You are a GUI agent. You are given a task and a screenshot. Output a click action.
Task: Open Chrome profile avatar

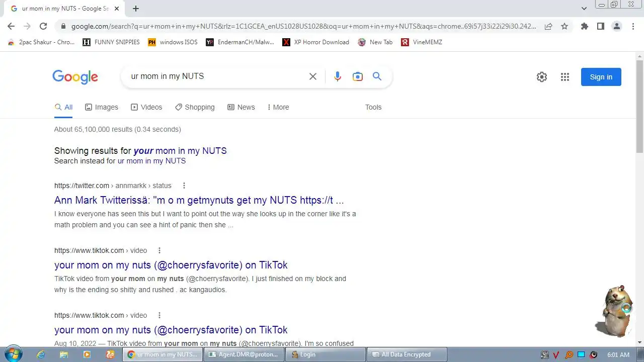[617, 26]
